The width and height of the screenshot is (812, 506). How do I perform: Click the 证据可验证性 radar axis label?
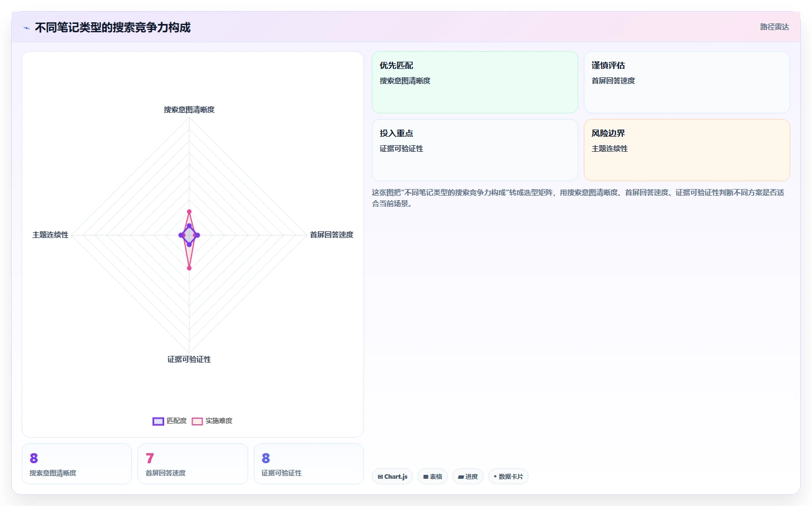pos(189,359)
